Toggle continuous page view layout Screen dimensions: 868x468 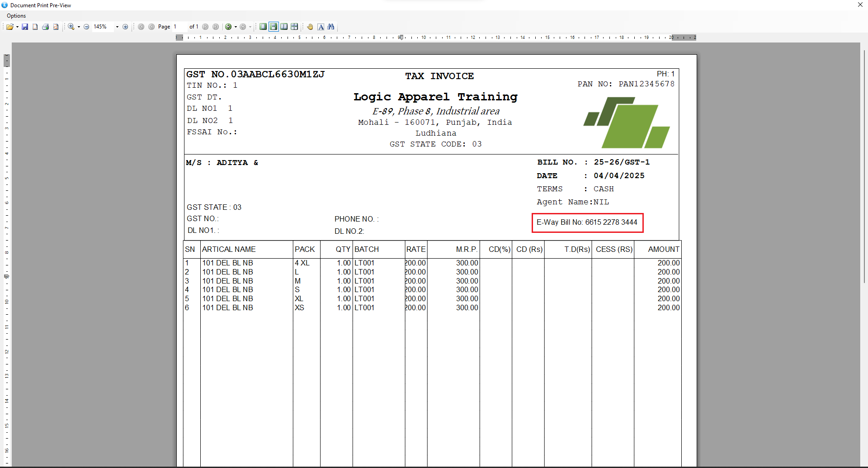[274, 27]
